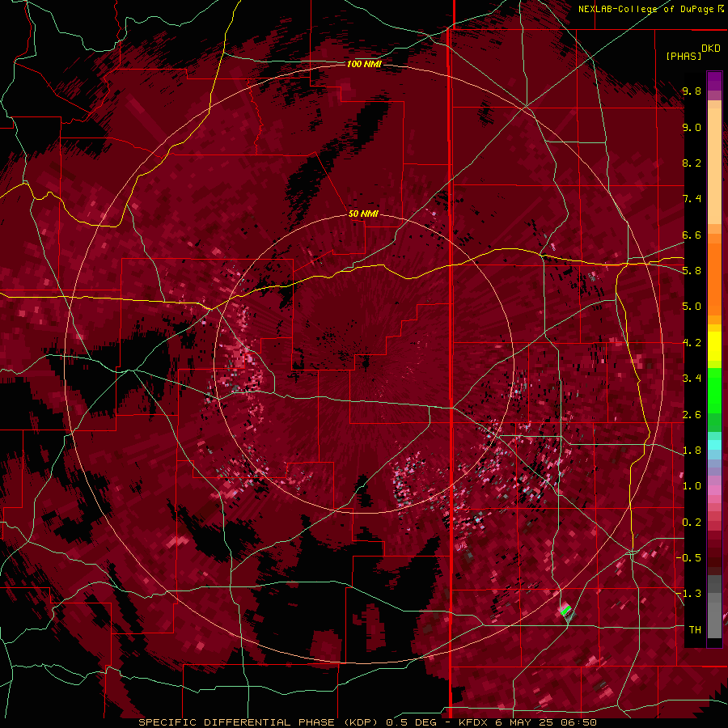This screenshot has width=728, height=728.
Task: Click the [PHAS] legend heading
Action: (684, 56)
